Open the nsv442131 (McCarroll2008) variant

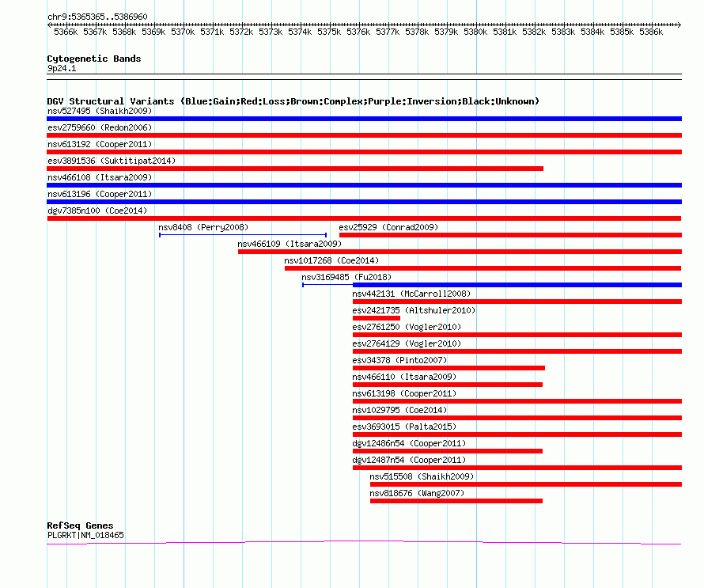click(x=411, y=294)
